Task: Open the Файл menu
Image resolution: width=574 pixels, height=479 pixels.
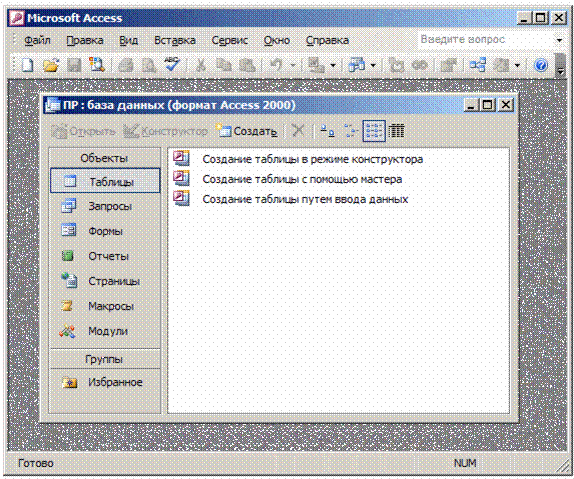Action: [x=37, y=40]
